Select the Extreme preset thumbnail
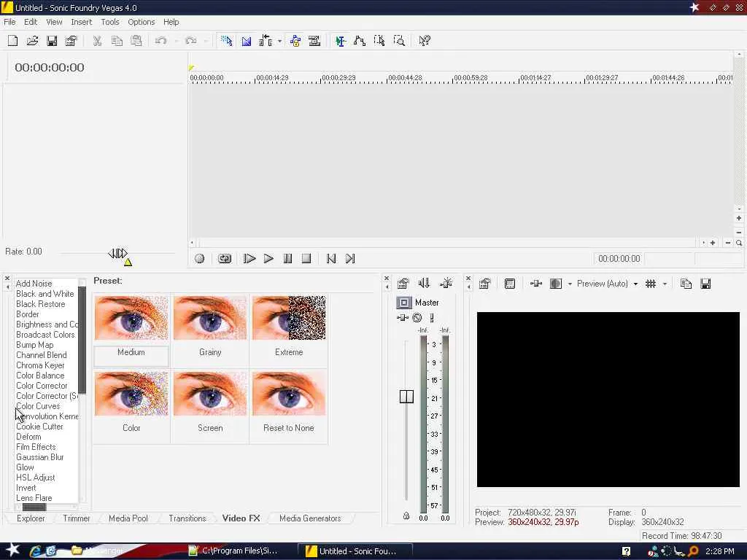The width and height of the screenshot is (747, 560). point(289,318)
